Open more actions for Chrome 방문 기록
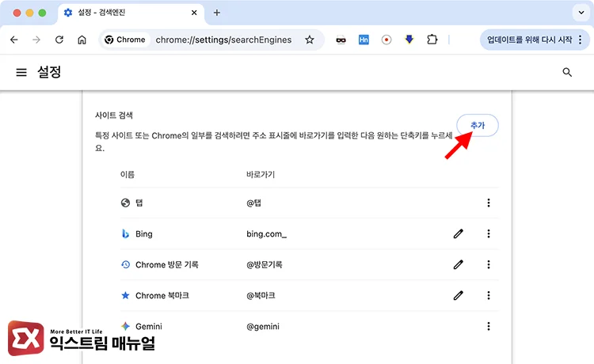The height and width of the screenshot is (364, 594). tap(489, 264)
